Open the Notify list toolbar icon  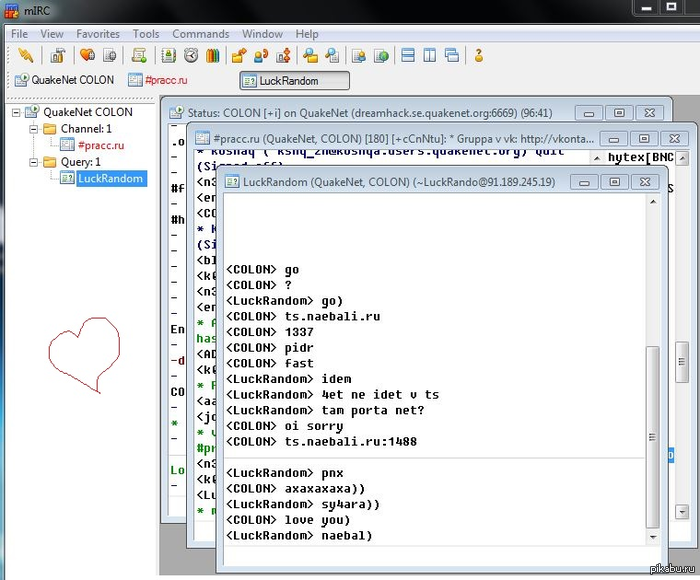click(359, 55)
